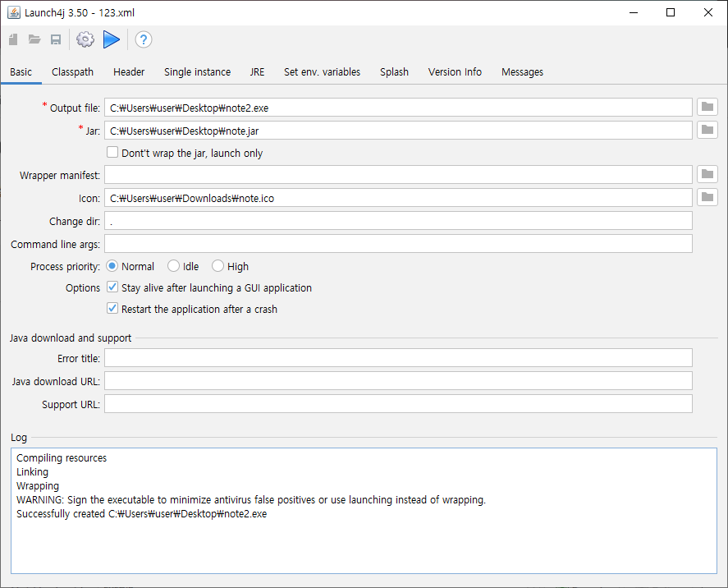
Task: Focus the Change dir field
Action: coord(398,221)
